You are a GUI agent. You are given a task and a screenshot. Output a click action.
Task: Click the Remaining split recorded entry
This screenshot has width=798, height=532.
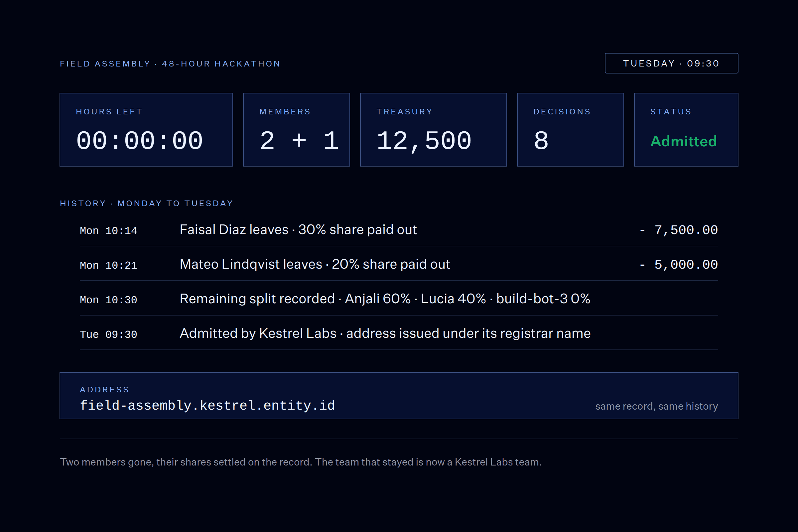click(x=385, y=299)
